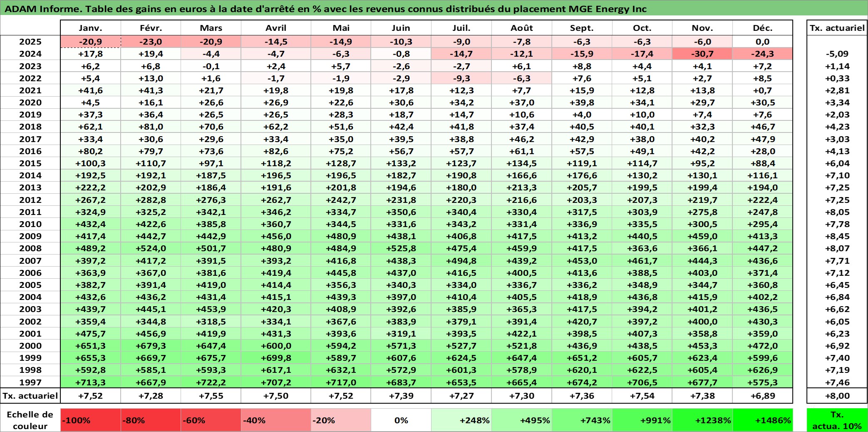
Task: Select the Janv. column header
Action: [x=90, y=28]
